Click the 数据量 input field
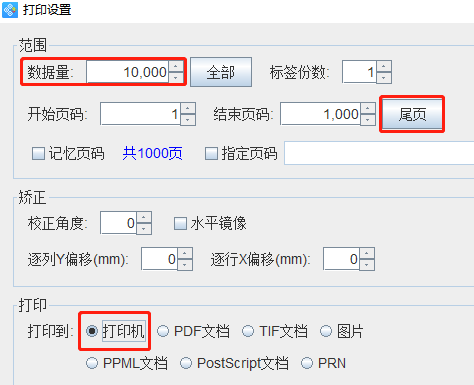 click(127, 72)
